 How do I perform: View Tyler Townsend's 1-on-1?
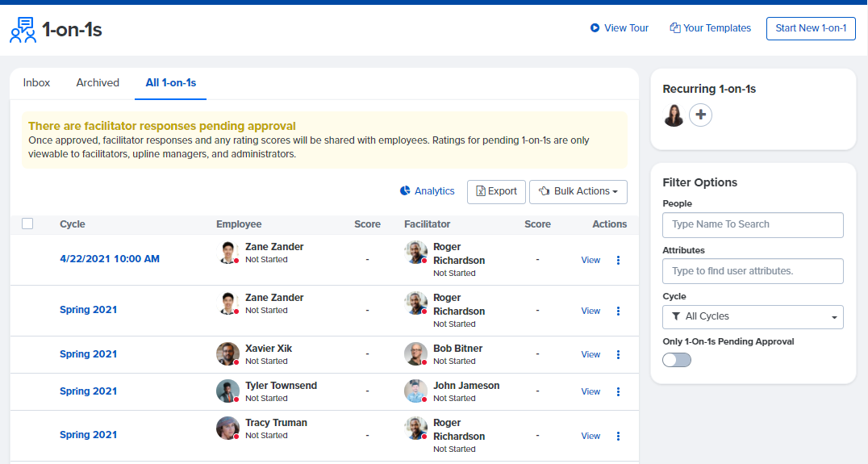click(x=590, y=391)
